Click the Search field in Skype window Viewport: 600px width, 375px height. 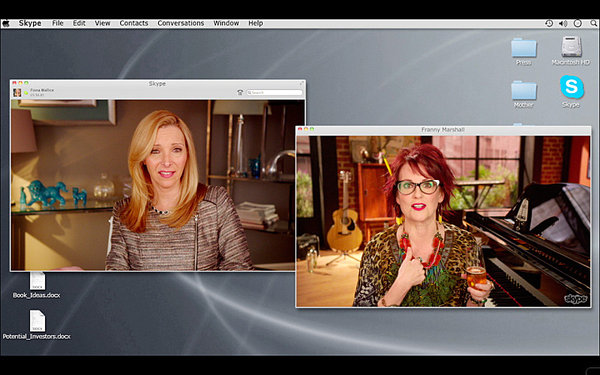point(274,92)
